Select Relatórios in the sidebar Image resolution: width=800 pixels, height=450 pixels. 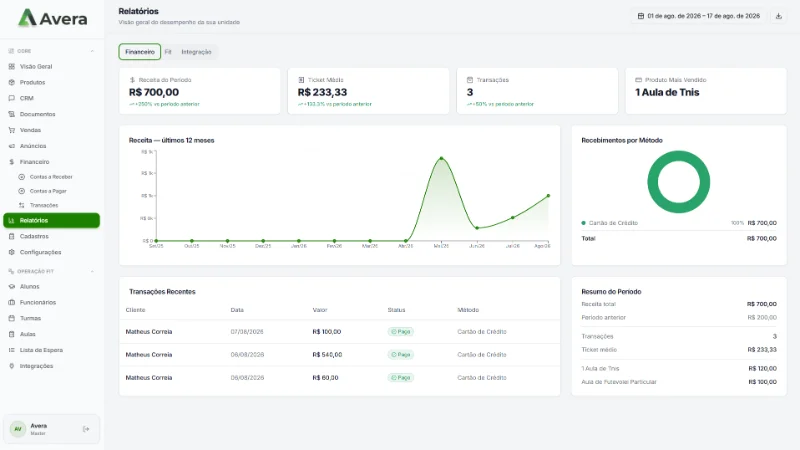pos(51,220)
